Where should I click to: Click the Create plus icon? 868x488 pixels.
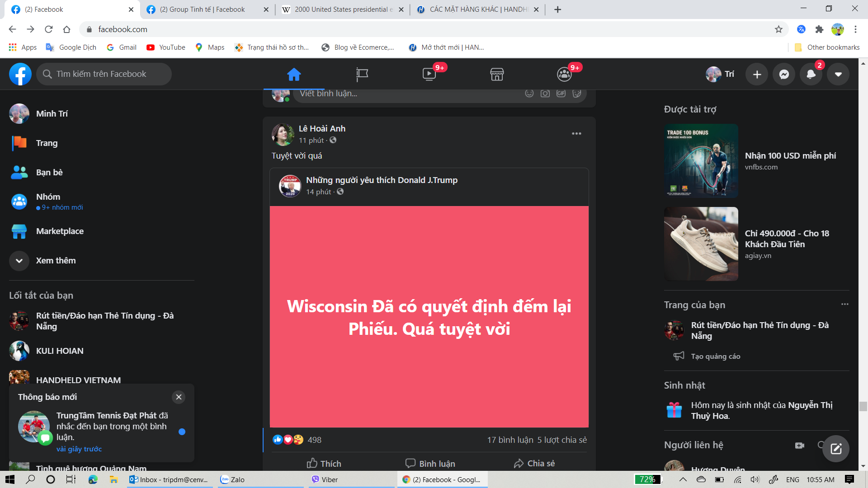(x=756, y=74)
